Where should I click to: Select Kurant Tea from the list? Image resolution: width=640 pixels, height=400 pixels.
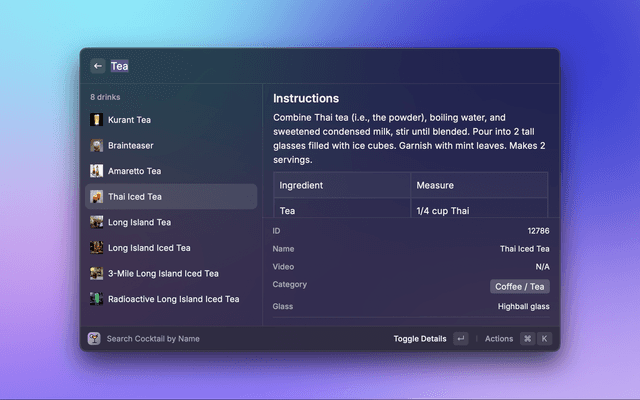click(129, 120)
